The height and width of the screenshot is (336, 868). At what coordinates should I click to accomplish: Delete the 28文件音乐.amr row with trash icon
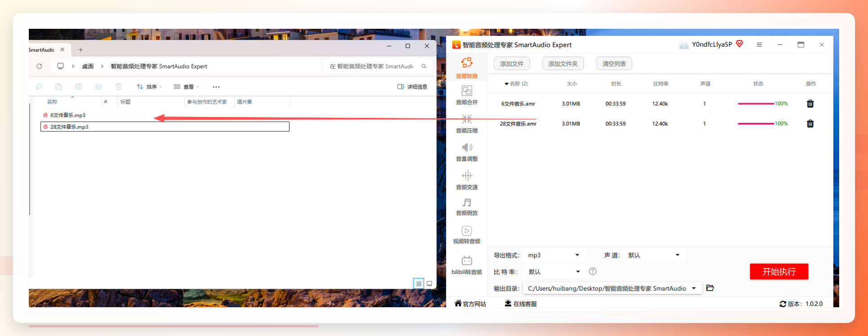(810, 123)
